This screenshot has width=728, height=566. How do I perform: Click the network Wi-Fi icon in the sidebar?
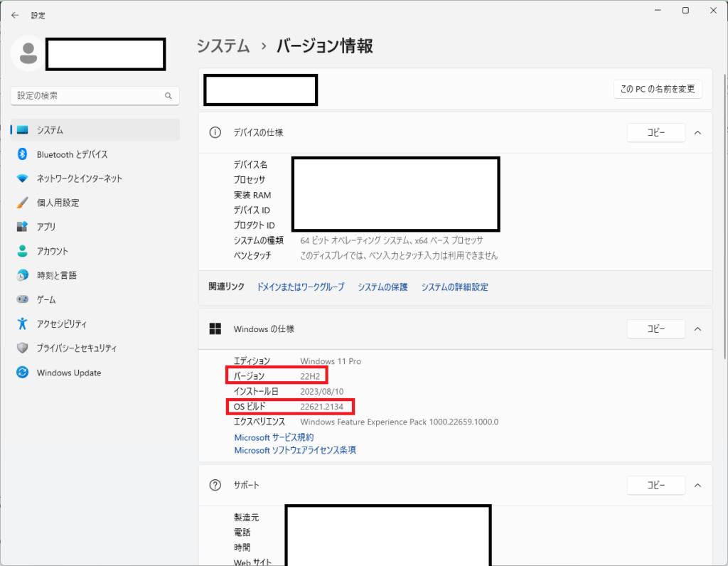(x=22, y=178)
